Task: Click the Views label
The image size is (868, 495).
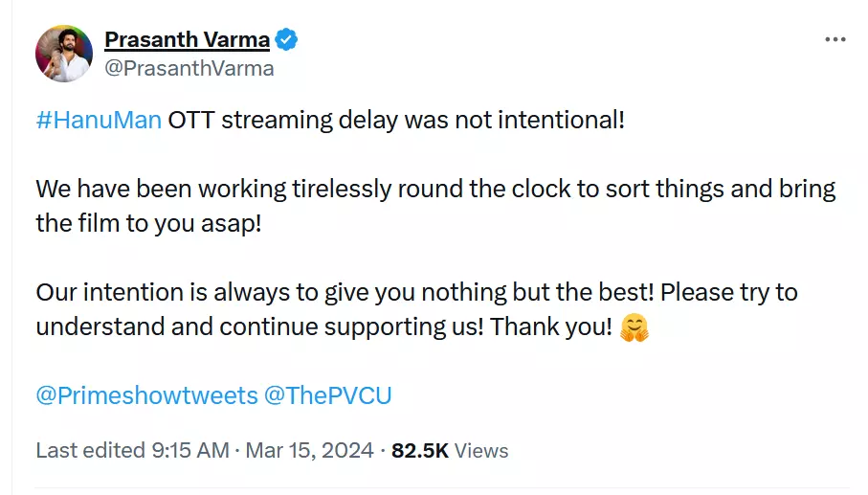Action: [x=481, y=450]
